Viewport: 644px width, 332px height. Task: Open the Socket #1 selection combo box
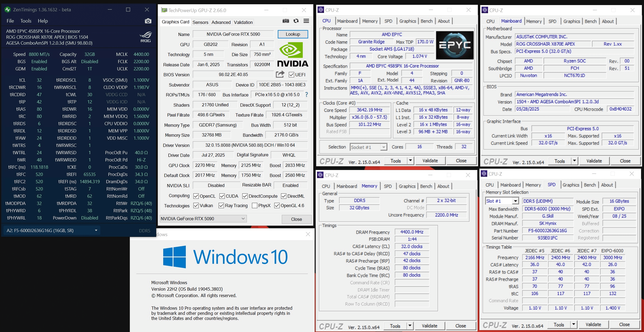click(384, 147)
